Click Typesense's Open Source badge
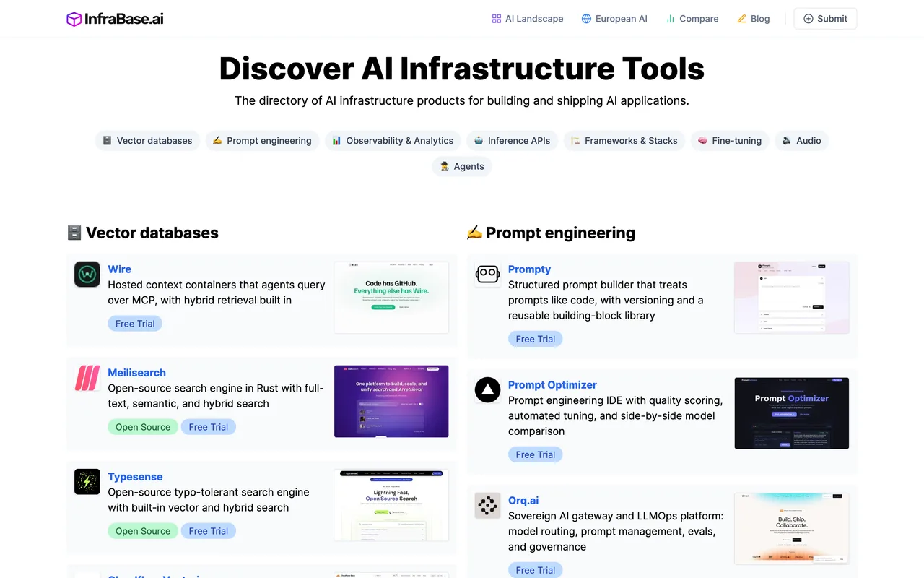Image resolution: width=924 pixels, height=578 pixels. tap(143, 531)
